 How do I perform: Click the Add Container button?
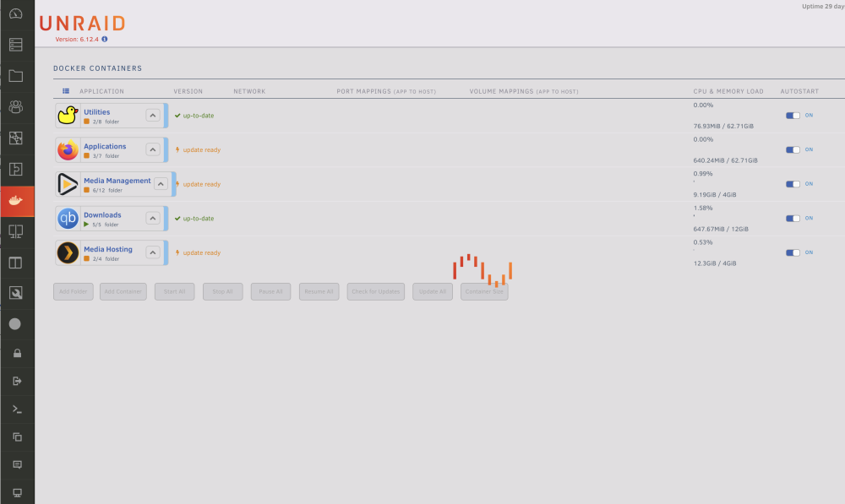point(123,291)
